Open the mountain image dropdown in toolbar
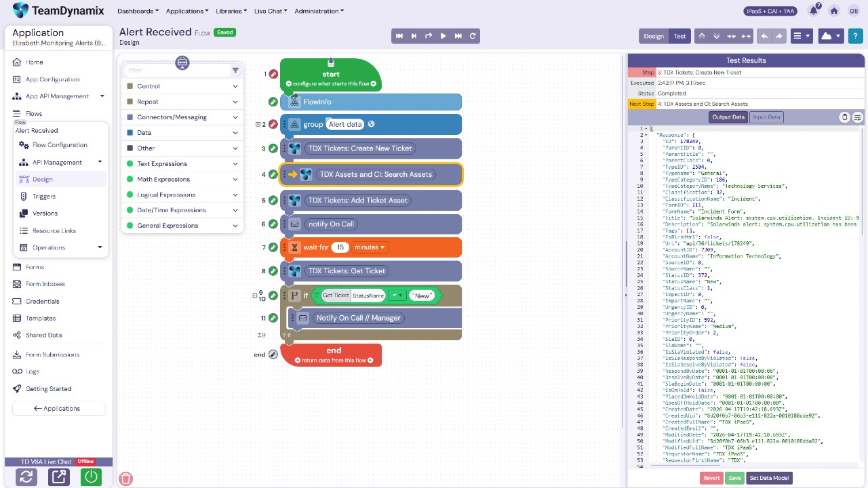Viewport: 868px width, 488px height. [x=831, y=36]
